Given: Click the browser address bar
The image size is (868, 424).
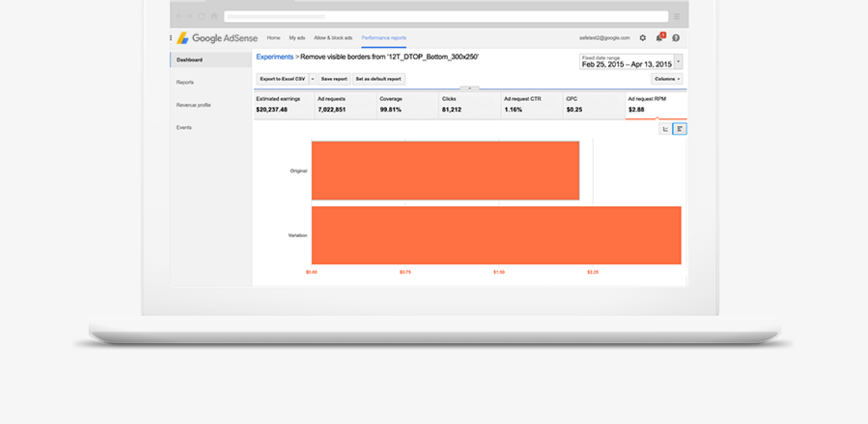Looking at the screenshot, I should [446, 16].
